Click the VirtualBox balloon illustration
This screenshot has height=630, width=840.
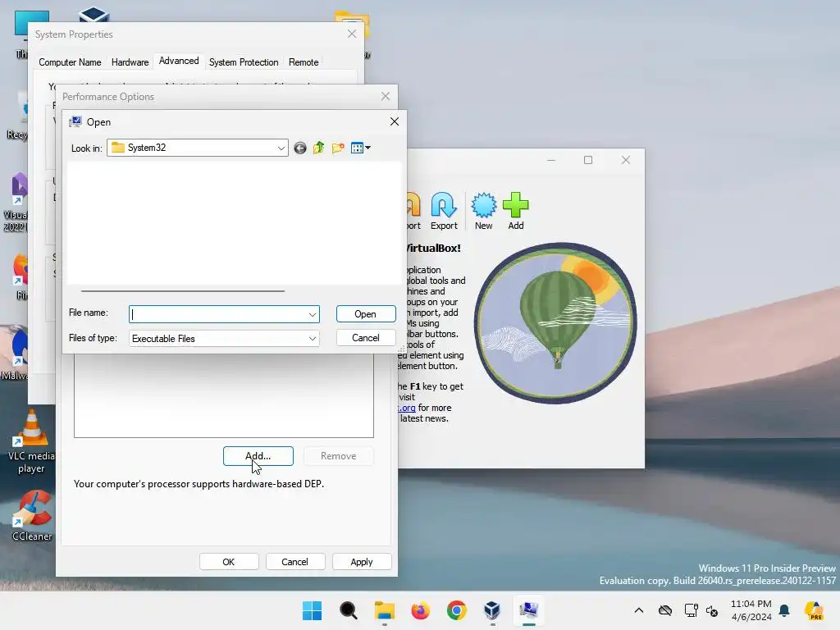pos(555,323)
